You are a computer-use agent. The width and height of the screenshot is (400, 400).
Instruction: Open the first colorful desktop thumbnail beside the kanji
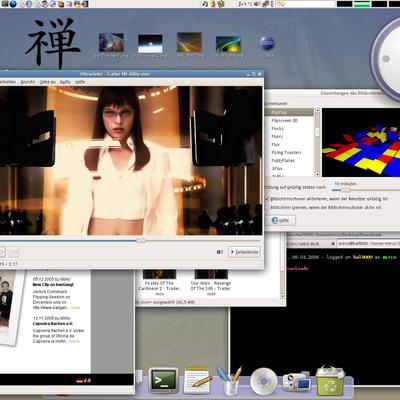(x=111, y=43)
